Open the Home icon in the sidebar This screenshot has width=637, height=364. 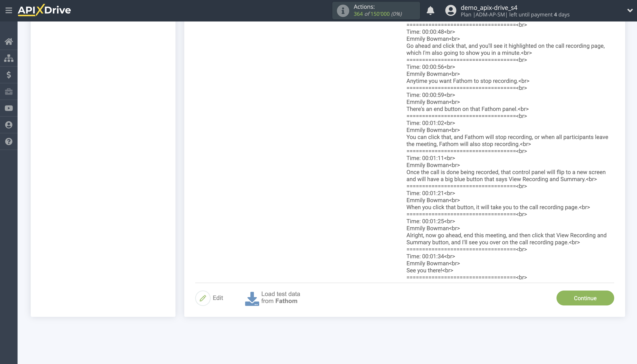coord(9,41)
